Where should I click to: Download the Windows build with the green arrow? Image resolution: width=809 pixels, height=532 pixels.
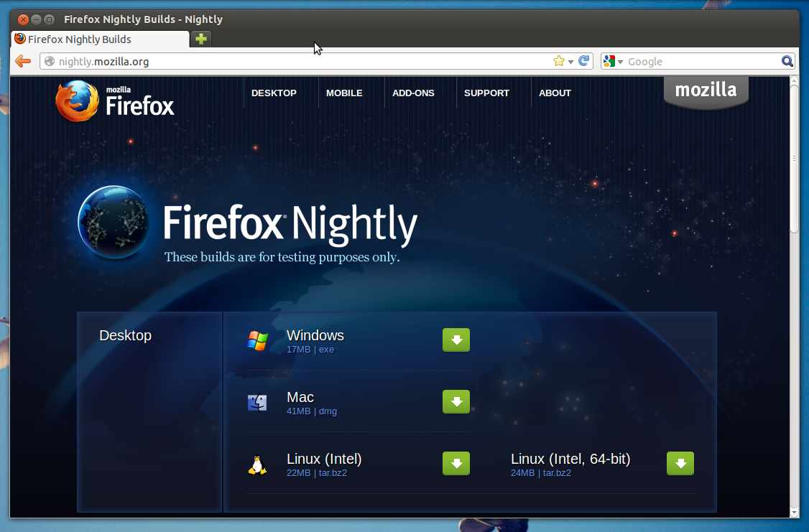click(456, 340)
